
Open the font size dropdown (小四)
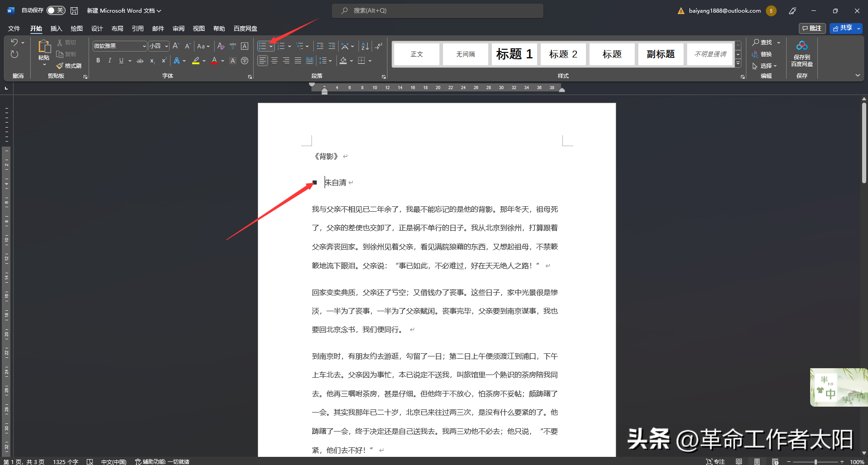click(166, 46)
